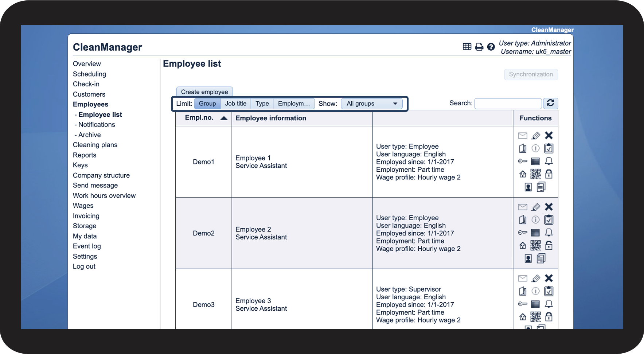644x354 pixels.
Task: Open notification bell for Employee 2
Action: click(549, 233)
